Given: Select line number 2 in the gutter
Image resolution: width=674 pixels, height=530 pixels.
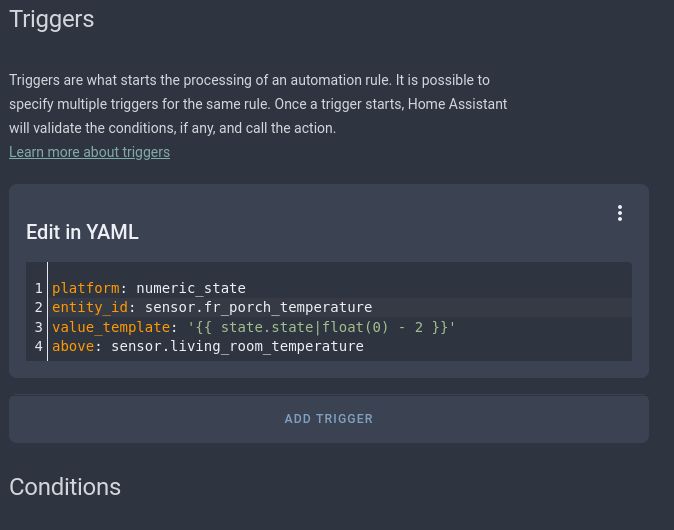Looking at the screenshot, I should click(x=39, y=307).
